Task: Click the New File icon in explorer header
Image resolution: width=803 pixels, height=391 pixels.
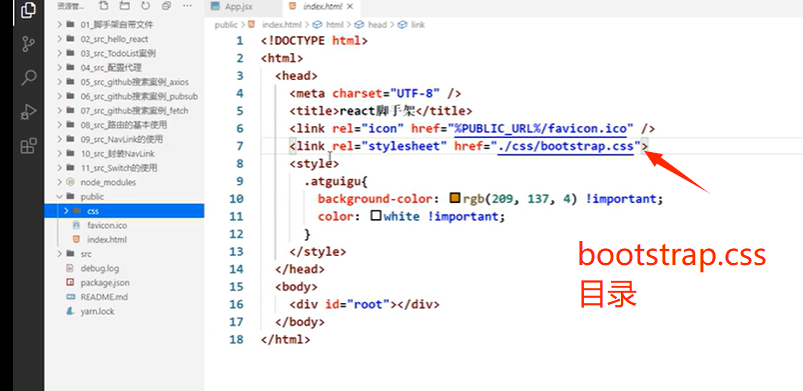Action: [x=103, y=6]
